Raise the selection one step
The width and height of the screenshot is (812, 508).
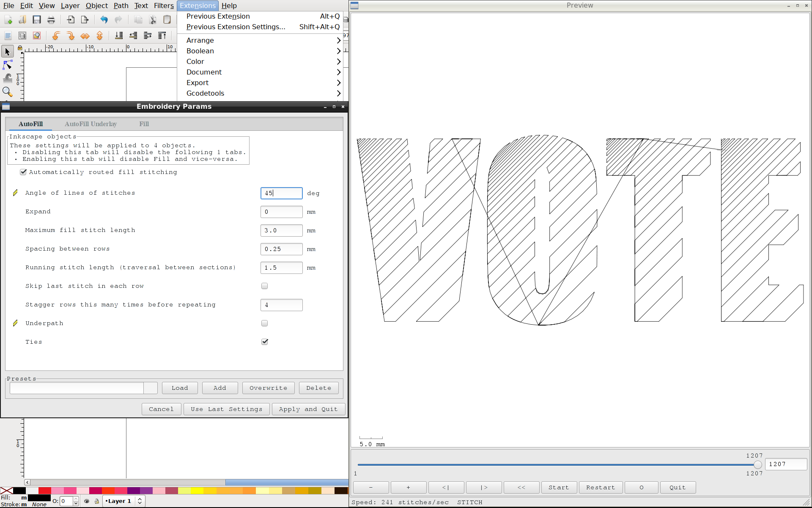148,36
